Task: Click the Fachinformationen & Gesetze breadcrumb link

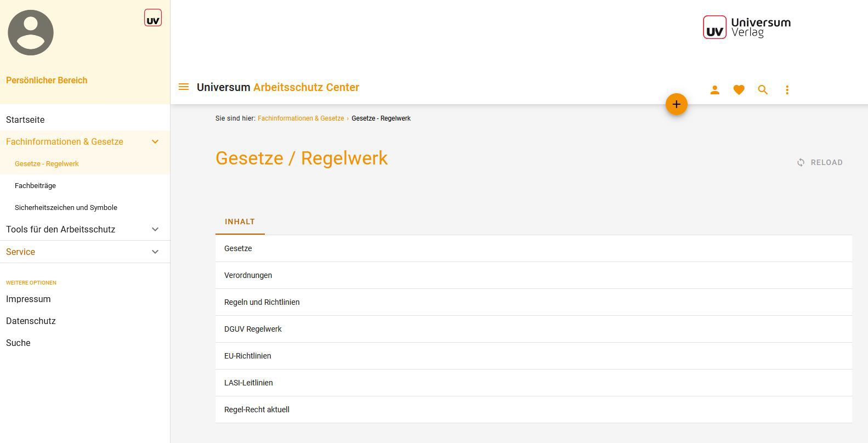Action: pyautogui.click(x=301, y=118)
